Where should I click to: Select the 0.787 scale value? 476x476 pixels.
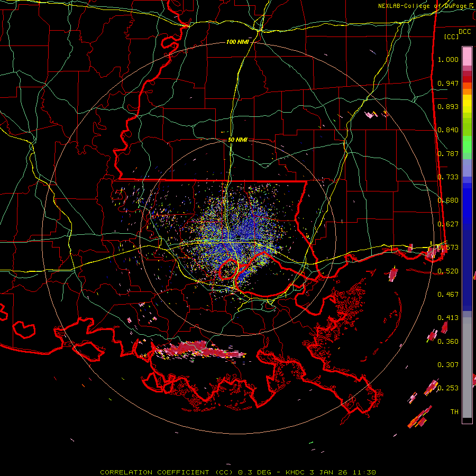pyautogui.click(x=448, y=153)
